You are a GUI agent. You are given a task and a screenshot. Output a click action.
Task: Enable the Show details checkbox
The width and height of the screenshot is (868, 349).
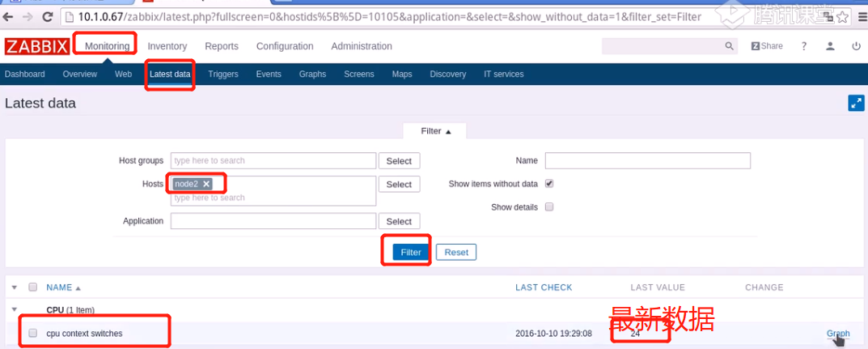tap(550, 207)
